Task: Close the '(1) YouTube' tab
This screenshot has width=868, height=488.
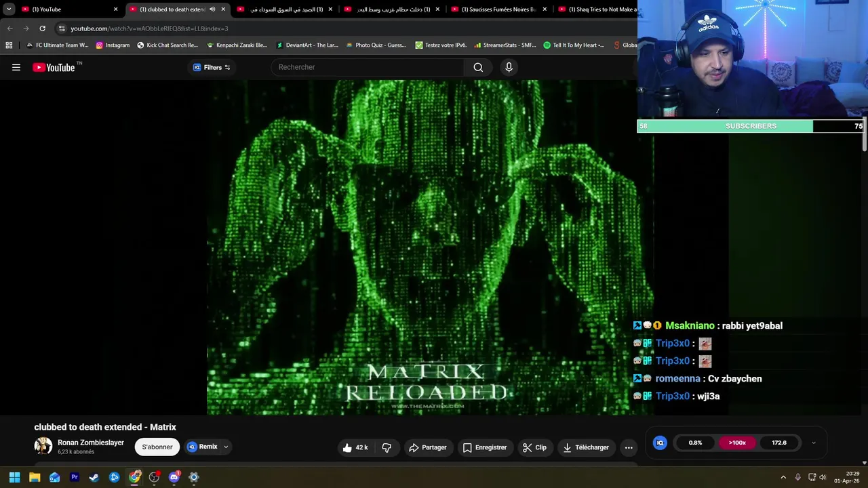Action: point(115,9)
